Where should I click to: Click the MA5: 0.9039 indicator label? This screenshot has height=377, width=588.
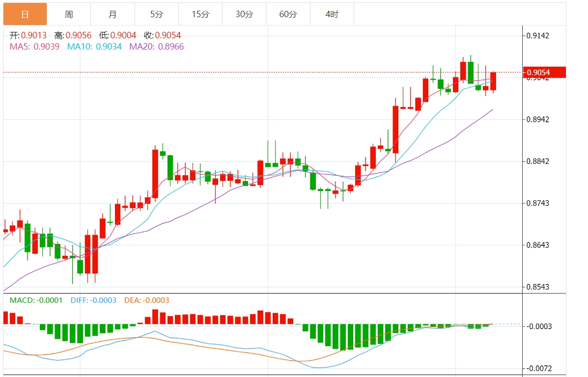34,47
